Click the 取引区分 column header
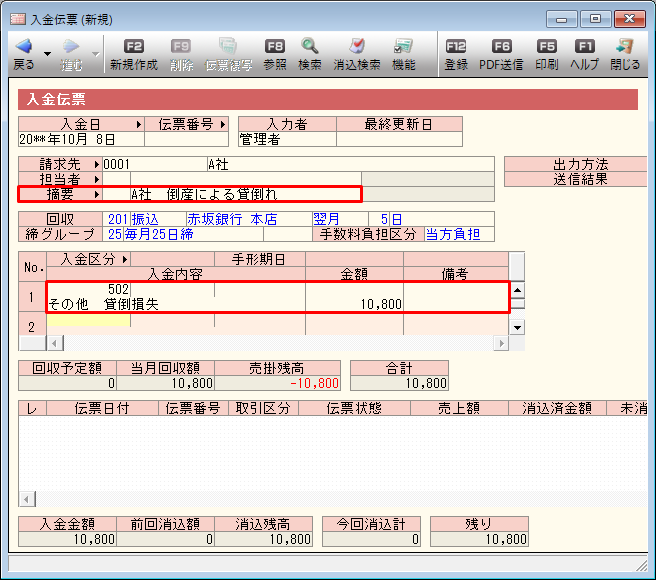This screenshot has height=580, width=658. pos(263,408)
